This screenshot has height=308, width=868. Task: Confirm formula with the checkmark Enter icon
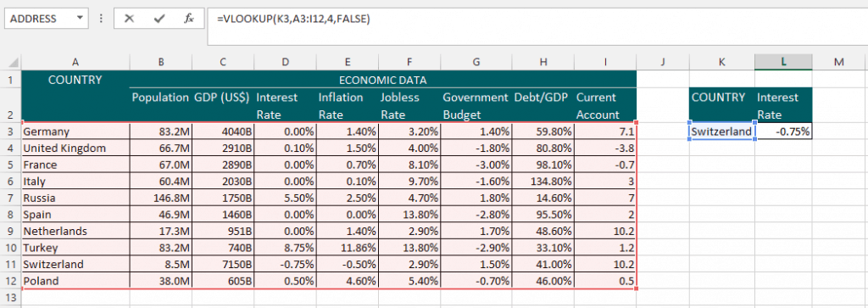(x=159, y=19)
